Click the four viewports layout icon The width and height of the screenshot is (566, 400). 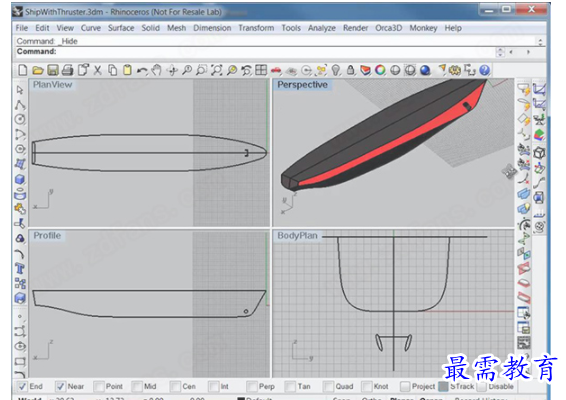coord(261,70)
